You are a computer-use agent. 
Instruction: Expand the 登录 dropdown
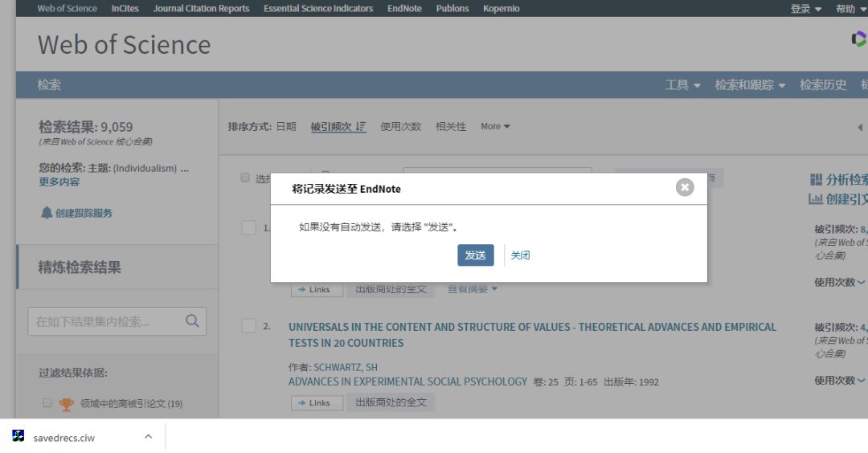(806, 9)
